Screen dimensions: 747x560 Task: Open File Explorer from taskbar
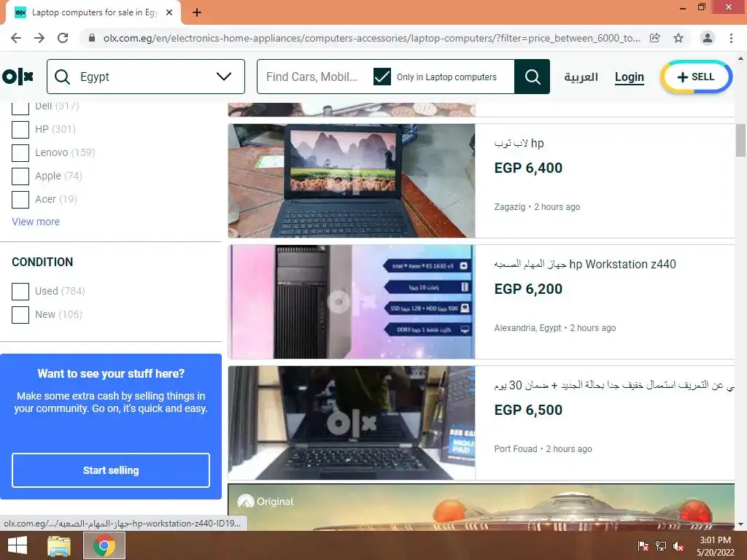(x=59, y=545)
